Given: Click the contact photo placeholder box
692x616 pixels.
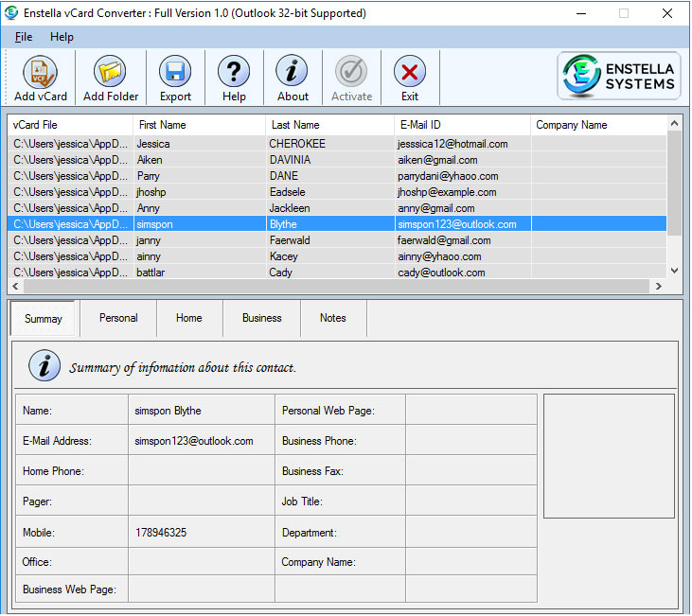Looking at the screenshot, I should click(609, 456).
